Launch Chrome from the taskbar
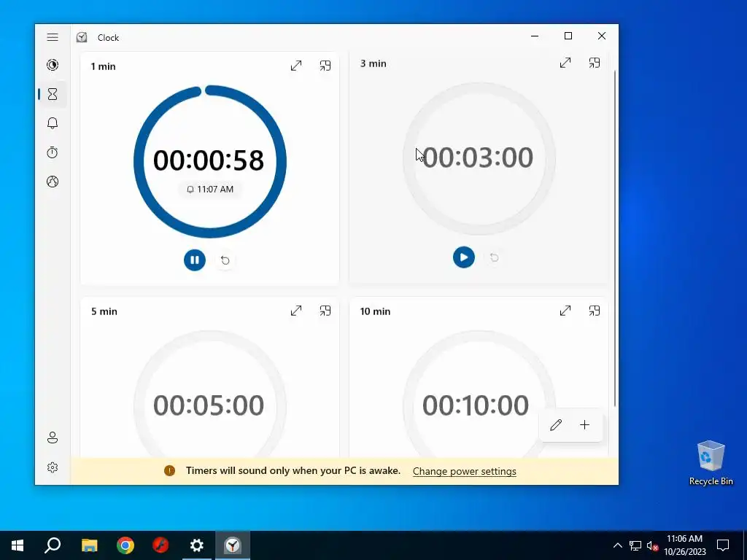 point(125,545)
